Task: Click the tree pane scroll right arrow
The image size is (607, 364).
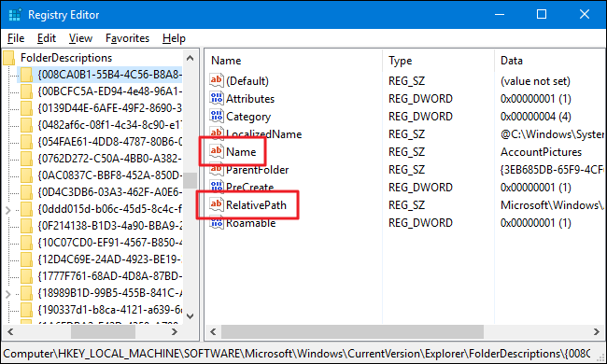Action: (175, 332)
